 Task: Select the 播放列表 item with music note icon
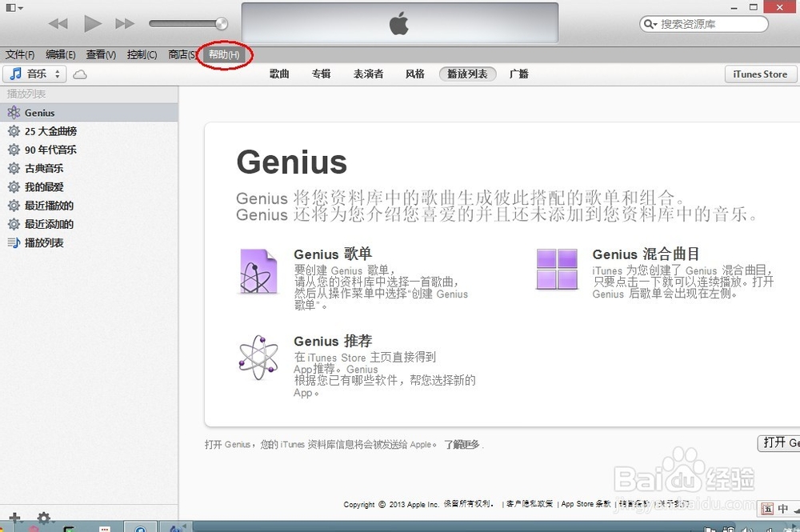point(89,242)
